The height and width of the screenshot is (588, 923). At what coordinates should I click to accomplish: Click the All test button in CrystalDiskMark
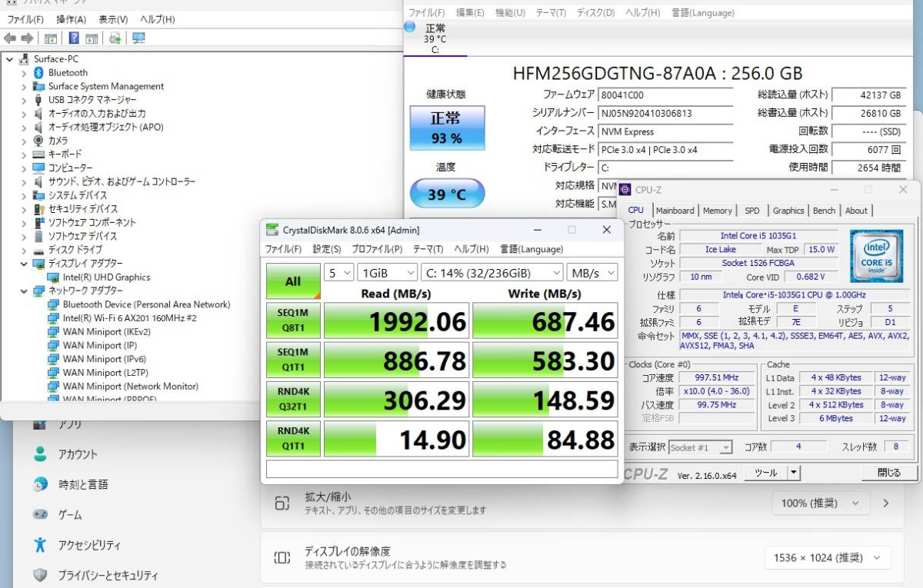click(292, 281)
